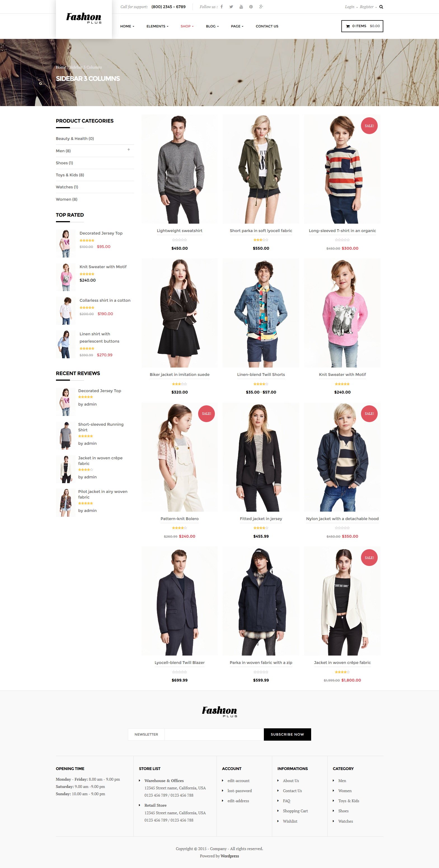The image size is (439, 868).
Task: Open the Facebook icon in header
Action: tap(222, 7)
